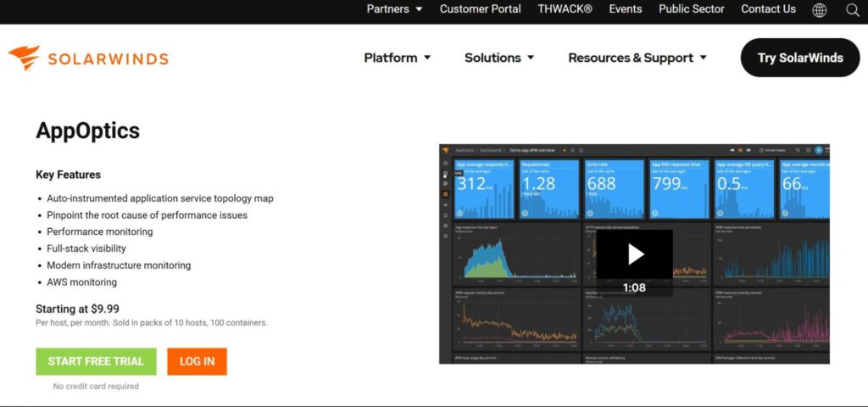Click the 1:08 video duration label
868x407 pixels.
point(634,287)
